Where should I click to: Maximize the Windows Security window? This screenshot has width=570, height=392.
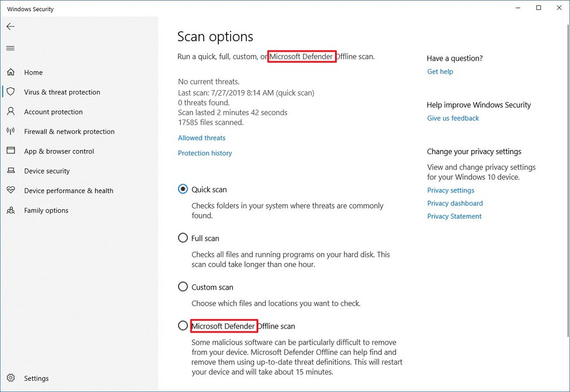[539, 8]
